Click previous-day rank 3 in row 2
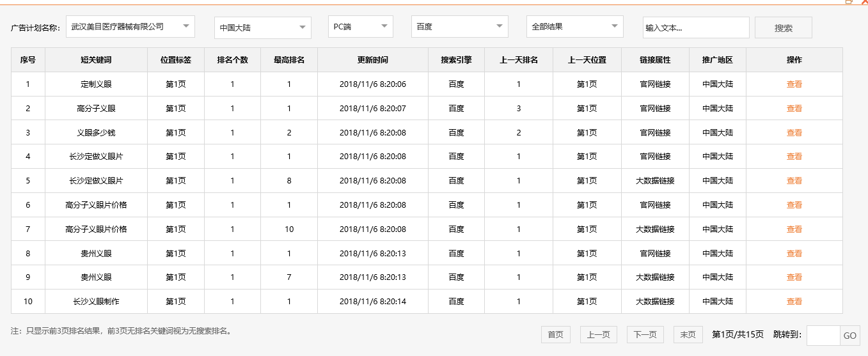The height and width of the screenshot is (356, 868). [519, 109]
